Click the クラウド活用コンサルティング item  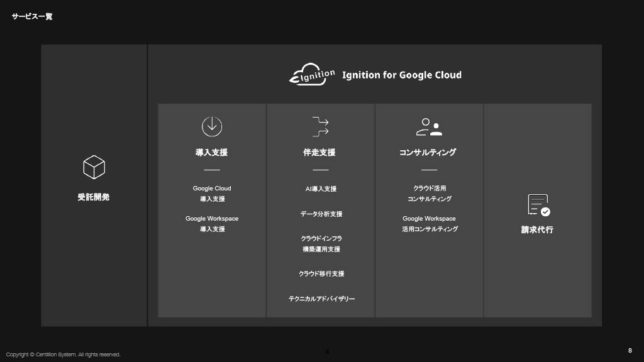[x=429, y=194]
